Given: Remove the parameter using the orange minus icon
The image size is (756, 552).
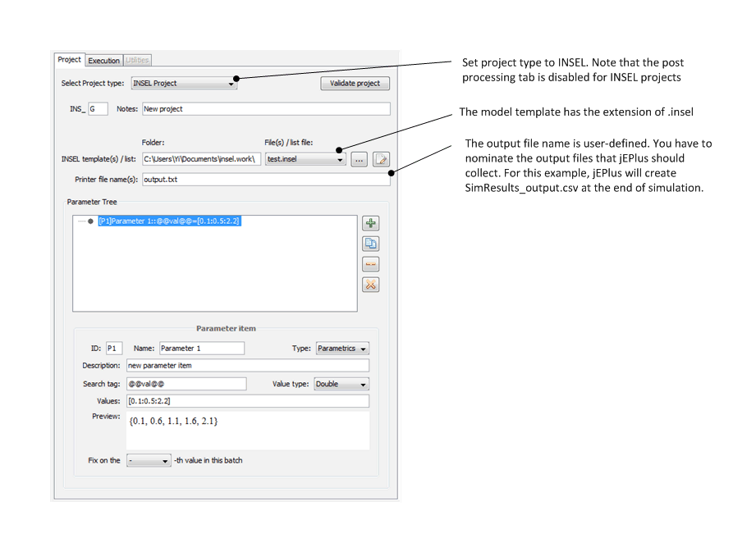Looking at the screenshot, I should pyautogui.click(x=370, y=264).
